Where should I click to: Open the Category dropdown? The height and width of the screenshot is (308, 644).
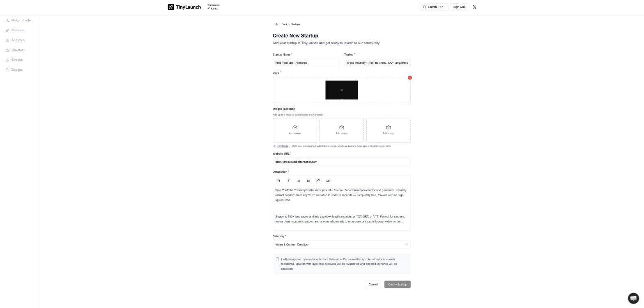tap(342, 245)
